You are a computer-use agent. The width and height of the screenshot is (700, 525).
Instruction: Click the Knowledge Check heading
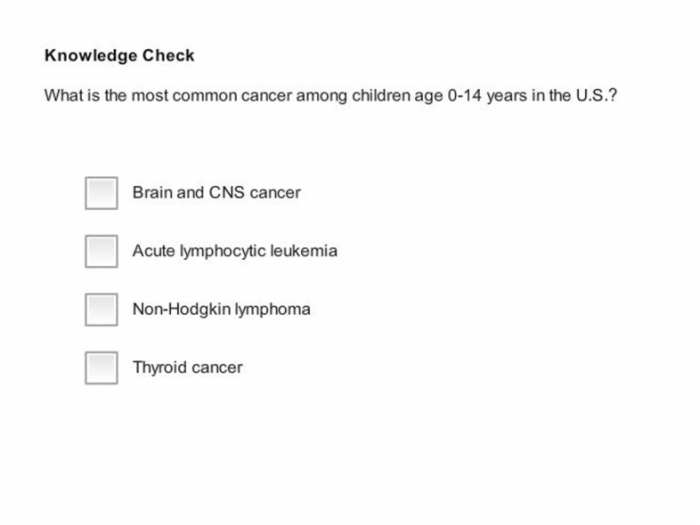point(120,55)
